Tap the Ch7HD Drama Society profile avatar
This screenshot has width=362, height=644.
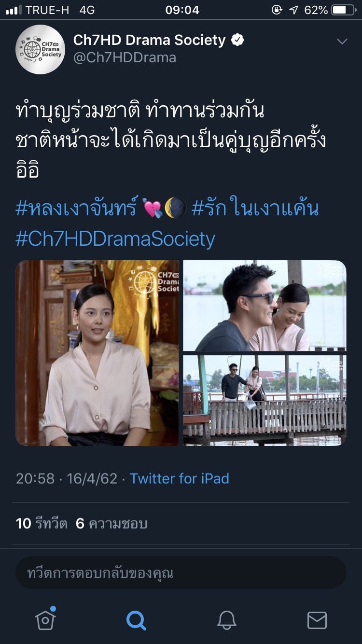[40, 50]
